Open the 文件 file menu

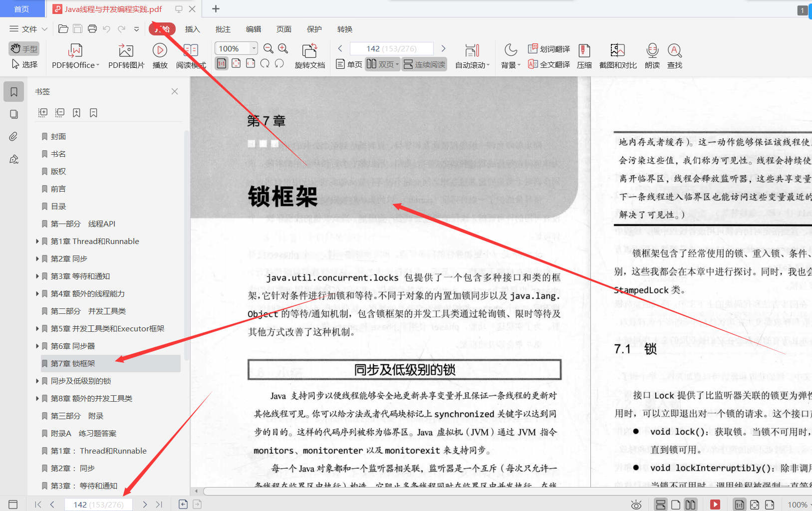(x=28, y=29)
